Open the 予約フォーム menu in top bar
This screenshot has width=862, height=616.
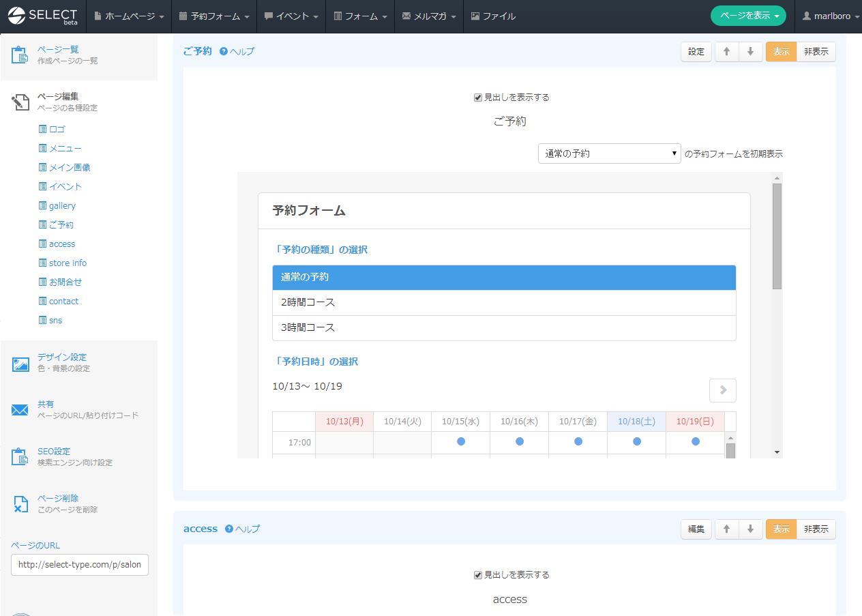point(214,16)
